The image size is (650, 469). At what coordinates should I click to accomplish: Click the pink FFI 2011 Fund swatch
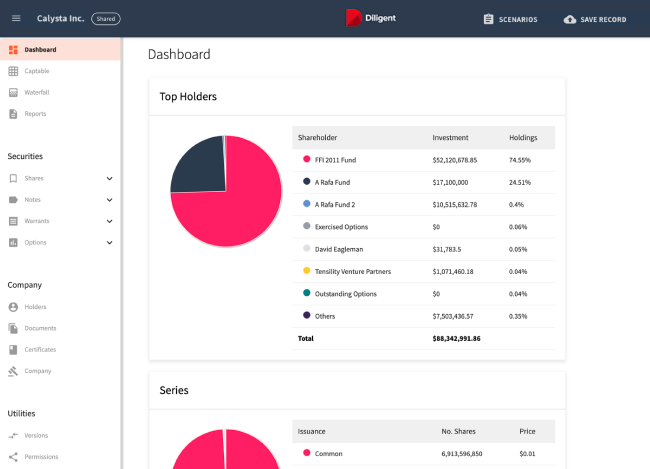click(307, 159)
